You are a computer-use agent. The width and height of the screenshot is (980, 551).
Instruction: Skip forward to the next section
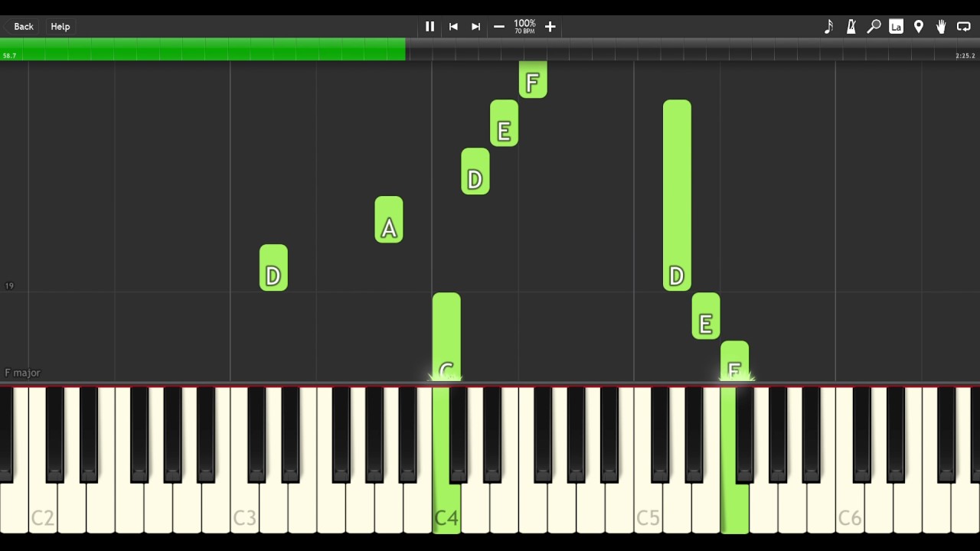point(475,27)
